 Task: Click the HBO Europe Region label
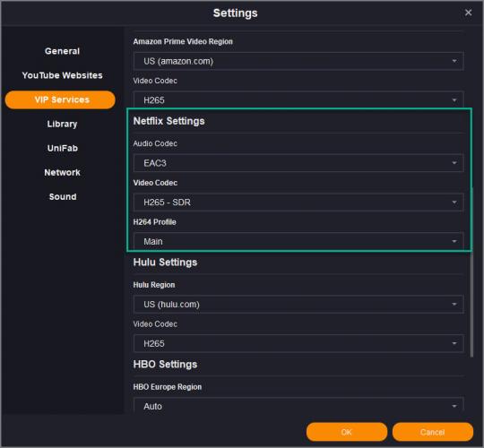pos(167,386)
